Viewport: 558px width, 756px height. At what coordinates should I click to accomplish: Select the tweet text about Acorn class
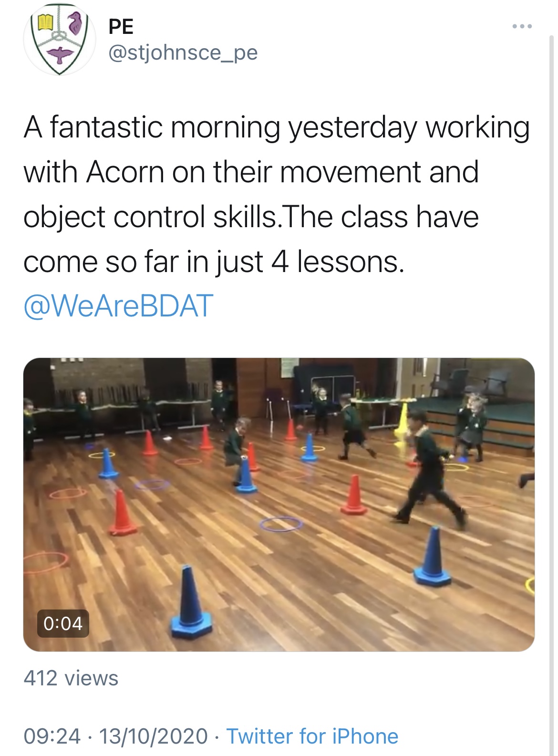[277, 194]
